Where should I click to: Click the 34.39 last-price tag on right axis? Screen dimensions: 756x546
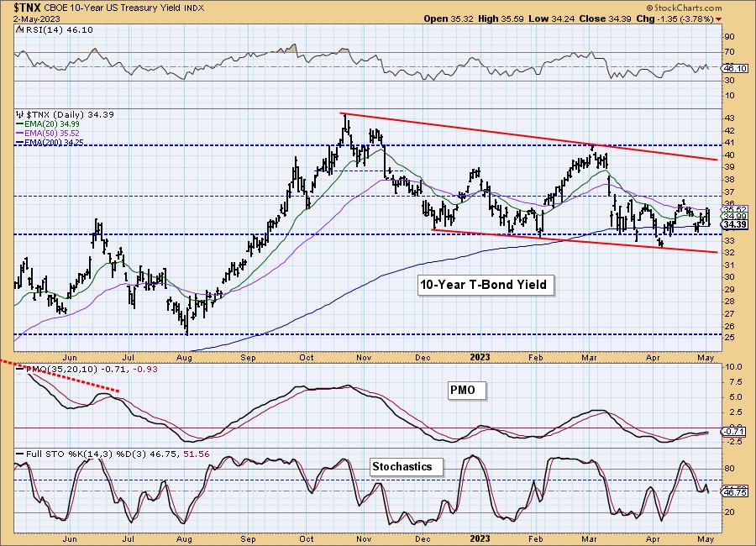click(x=735, y=224)
